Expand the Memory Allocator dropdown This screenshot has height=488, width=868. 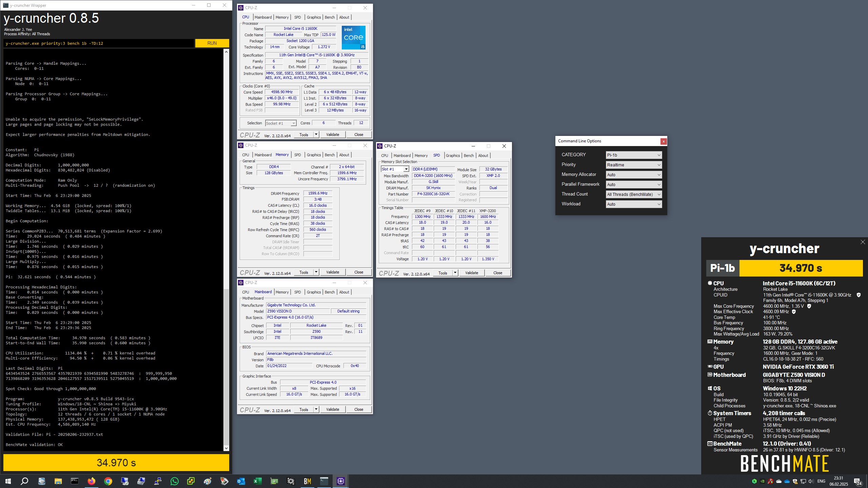coord(634,175)
